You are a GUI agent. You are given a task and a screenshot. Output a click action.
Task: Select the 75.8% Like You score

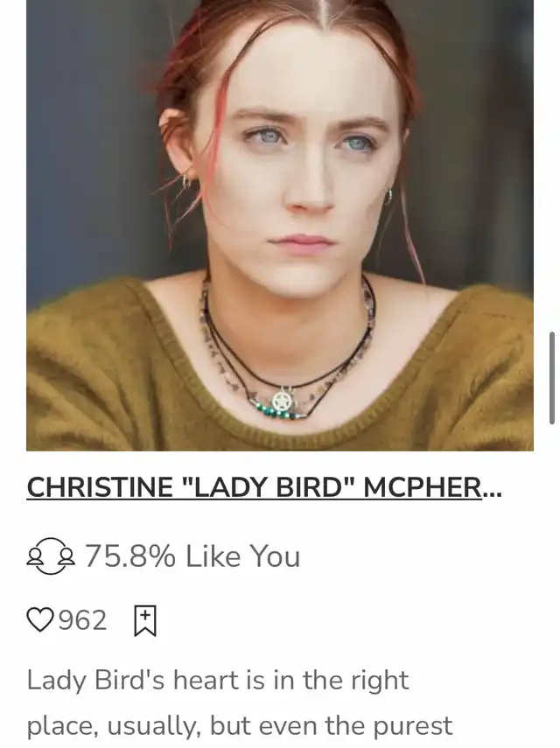[192, 556]
